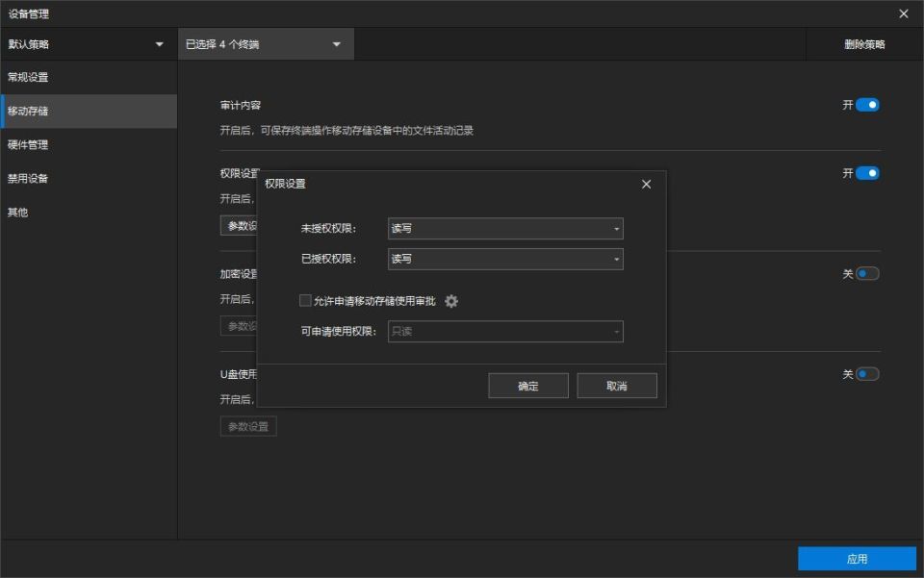Open 可申请使用权限 dropdown

pyautogui.click(x=505, y=332)
